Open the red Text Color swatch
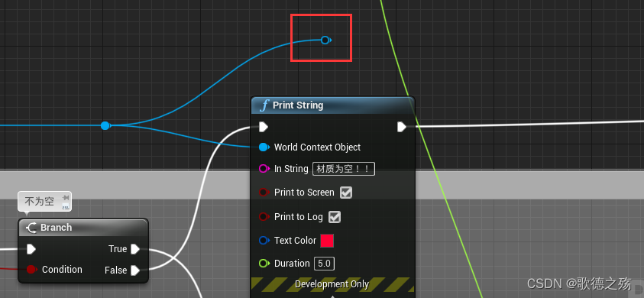 (327, 241)
